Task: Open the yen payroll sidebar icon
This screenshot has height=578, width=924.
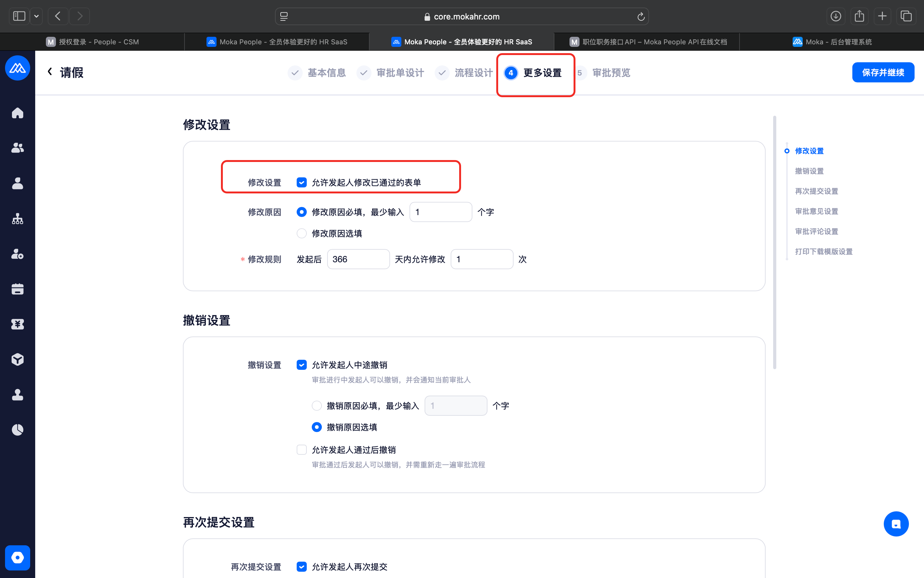Action: click(x=18, y=324)
